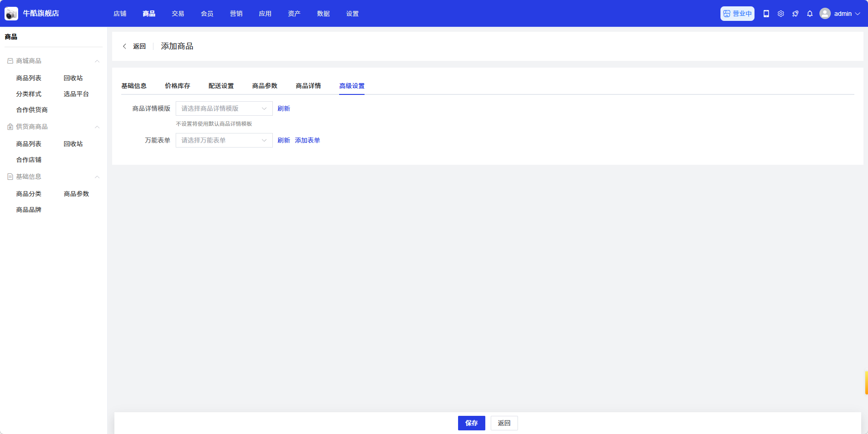Viewport: 868px width, 434px height.
Task: Collapse the 供货商商品 sidebar section
Action: pos(97,127)
